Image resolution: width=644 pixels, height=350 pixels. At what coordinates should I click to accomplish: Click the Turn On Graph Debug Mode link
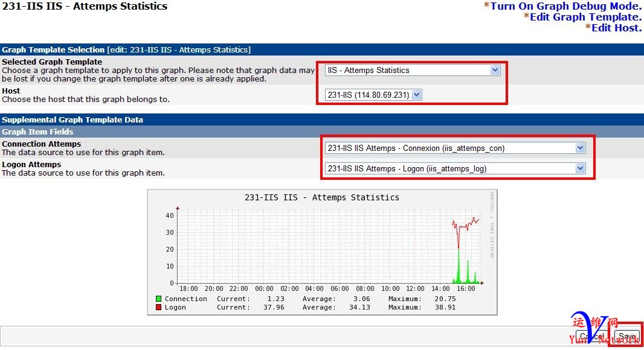click(565, 6)
